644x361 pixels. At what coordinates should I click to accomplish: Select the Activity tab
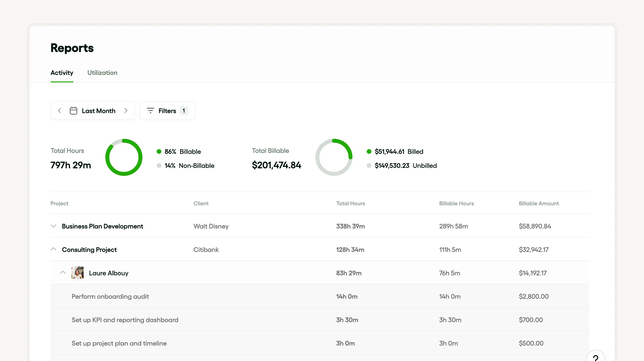click(62, 73)
